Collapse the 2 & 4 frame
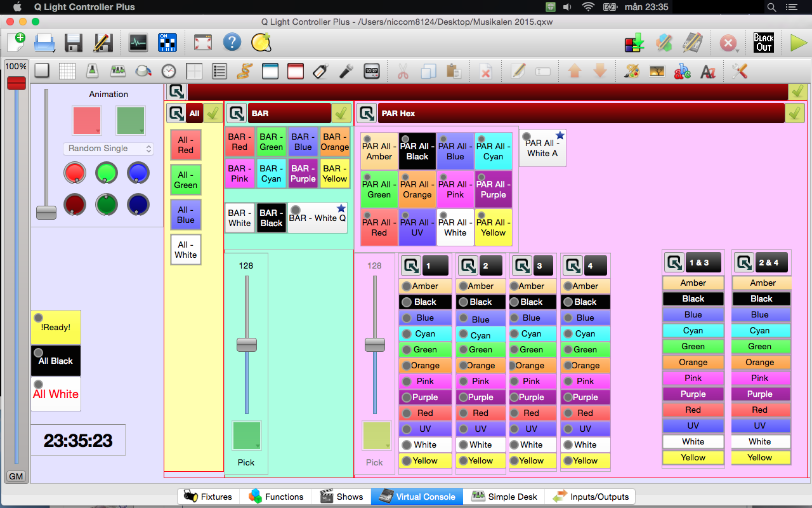The image size is (812, 508). point(743,262)
